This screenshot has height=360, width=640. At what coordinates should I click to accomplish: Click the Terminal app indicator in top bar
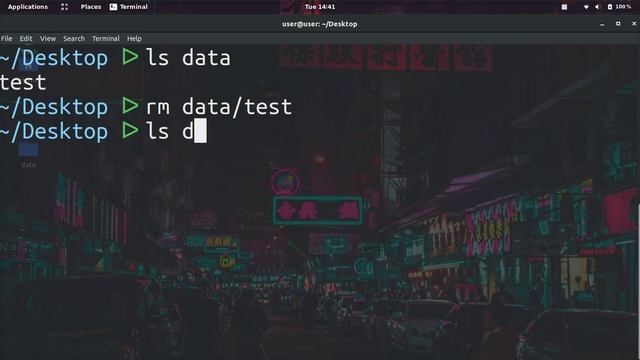coord(129,7)
